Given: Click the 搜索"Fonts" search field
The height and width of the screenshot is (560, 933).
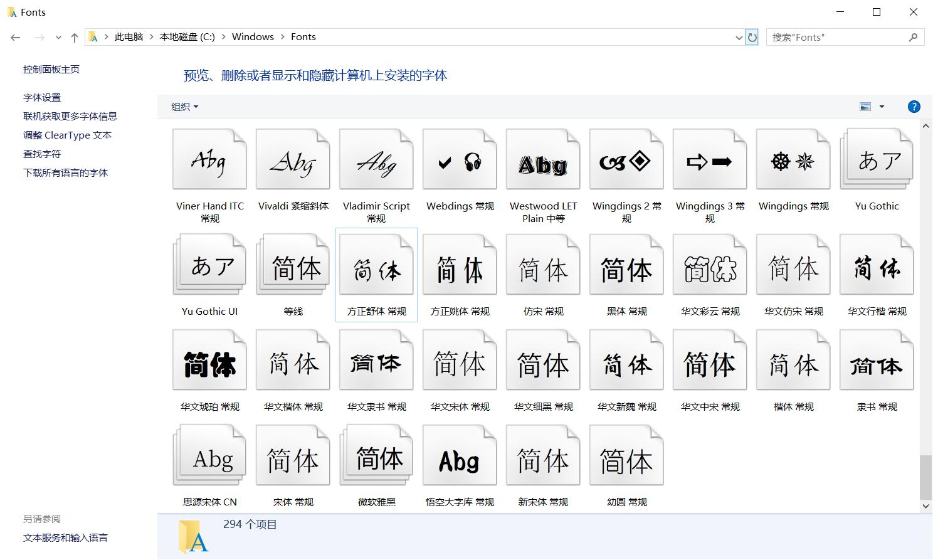Looking at the screenshot, I should click(845, 37).
